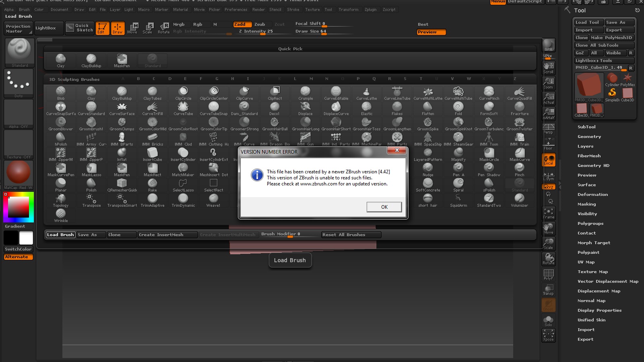The height and width of the screenshot is (362, 644).
Task: Click OK in the version error dialog
Action: coord(384,207)
